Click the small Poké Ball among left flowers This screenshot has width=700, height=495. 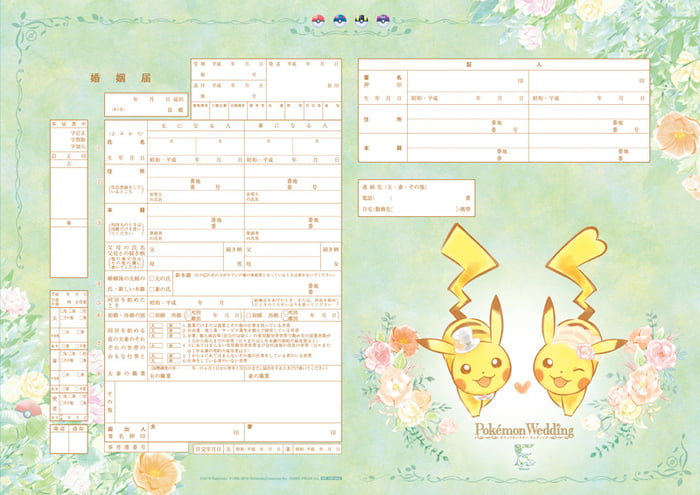point(28,408)
